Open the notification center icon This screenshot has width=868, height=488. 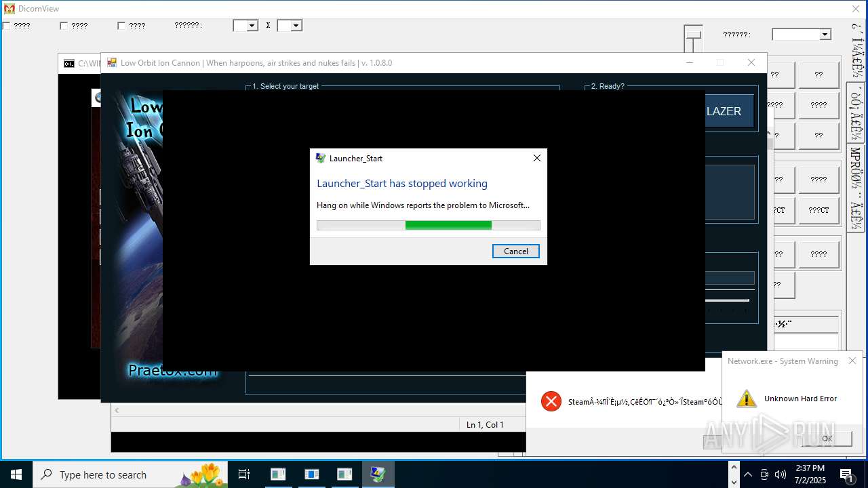click(846, 474)
